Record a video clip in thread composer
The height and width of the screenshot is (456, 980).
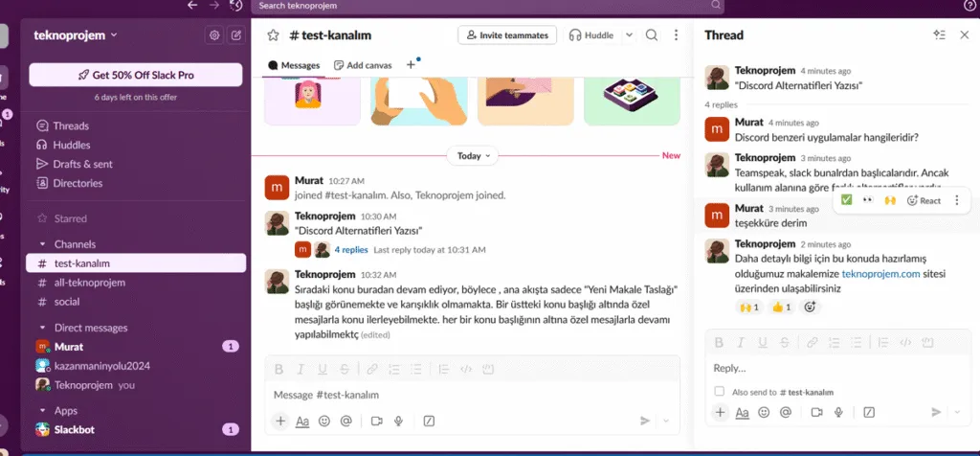[816, 412]
